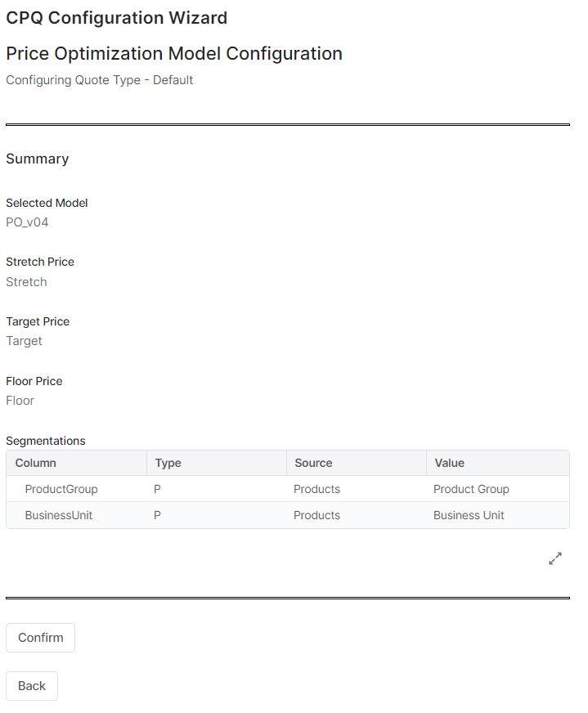Go back with the Back button
Screen dimensions: 588x713
[x=32, y=686]
